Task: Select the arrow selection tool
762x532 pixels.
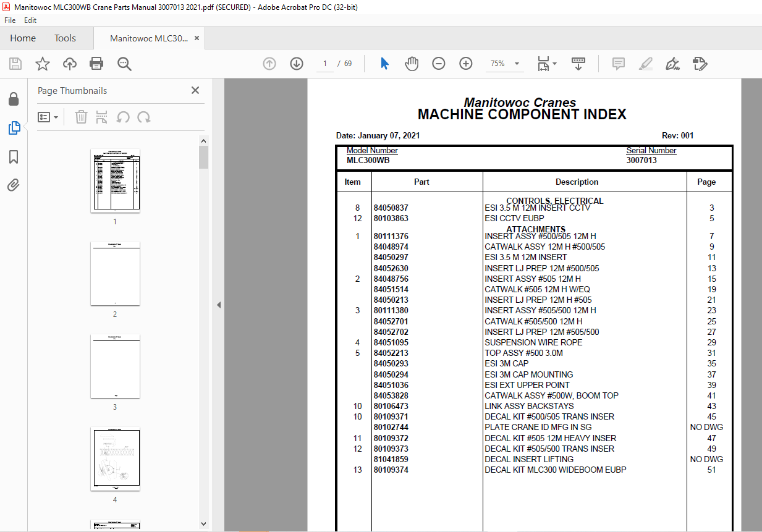Action: click(384, 64)
